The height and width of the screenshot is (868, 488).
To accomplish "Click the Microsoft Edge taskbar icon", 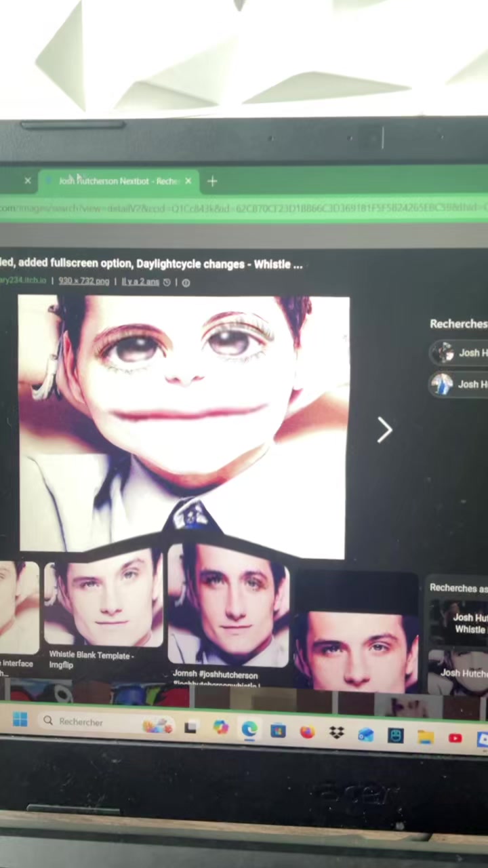I will 249,729.
